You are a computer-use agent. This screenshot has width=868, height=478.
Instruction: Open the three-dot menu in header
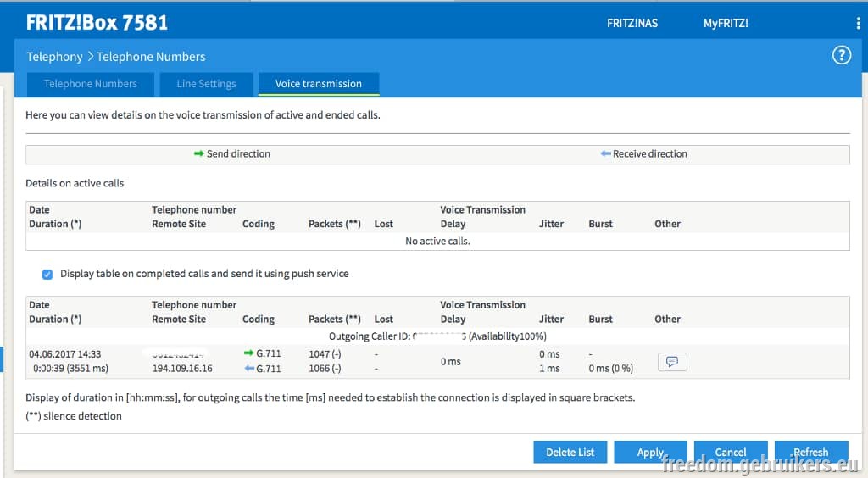[x=858, y=23]
